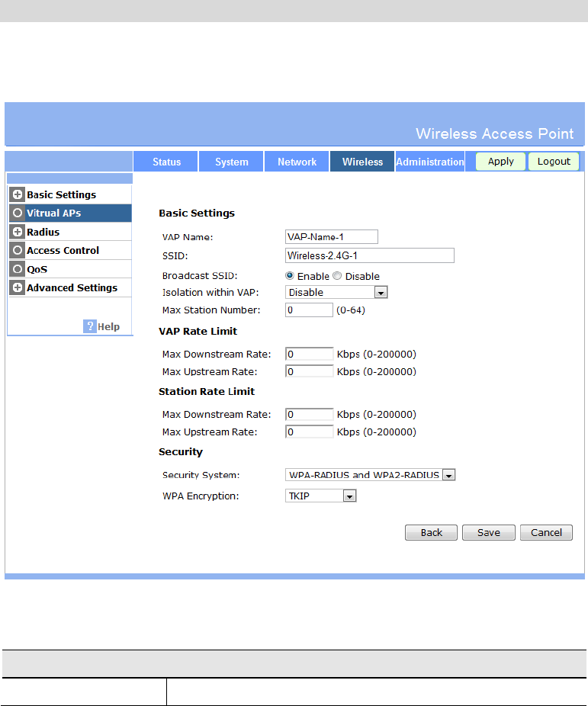Screen dimensions: 588x706
Task: Click circle icon beside QoS
Action: click(x=17, y=269)
